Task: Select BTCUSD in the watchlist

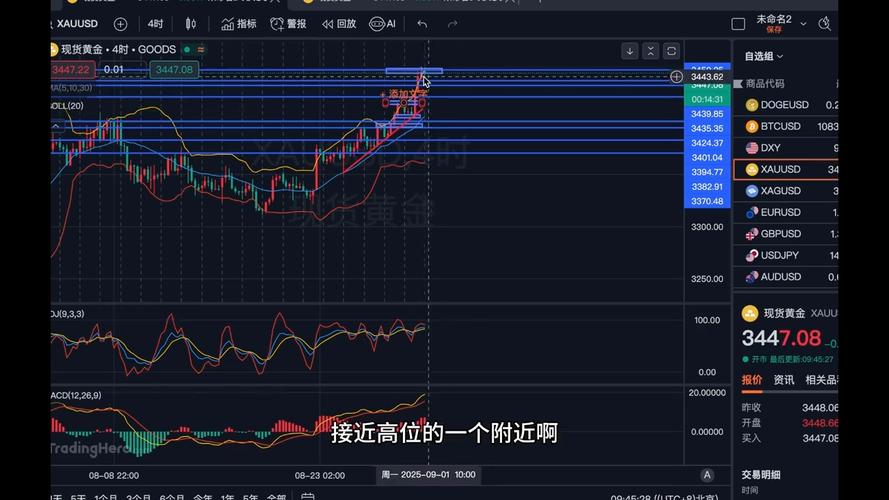Action: pos(786,126)
